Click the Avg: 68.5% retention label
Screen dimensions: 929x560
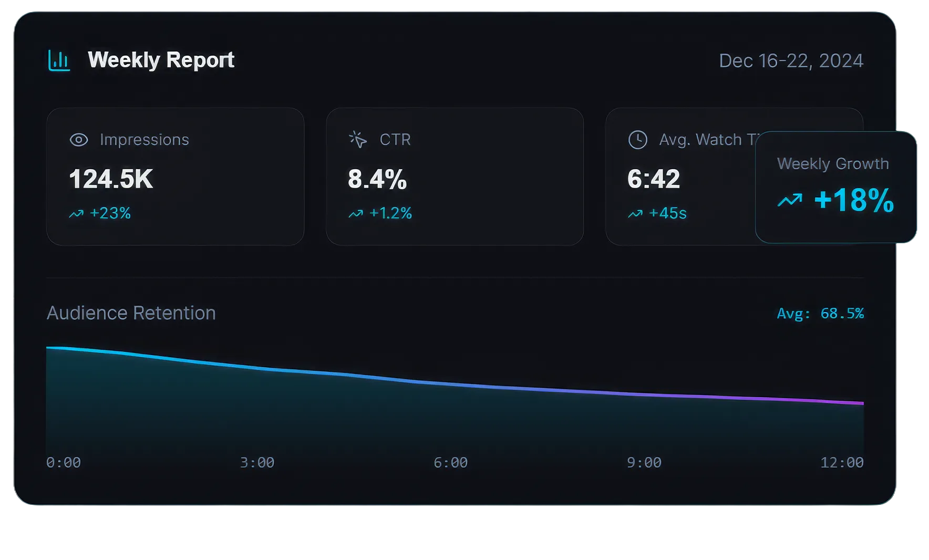point(820,314)
